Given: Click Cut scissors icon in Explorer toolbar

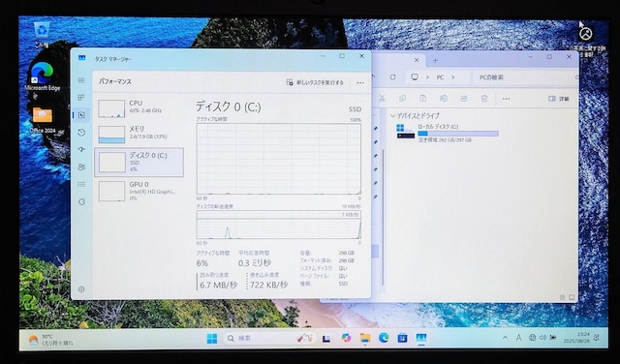Looking at the screenshot, I should (x=382, y=99).
